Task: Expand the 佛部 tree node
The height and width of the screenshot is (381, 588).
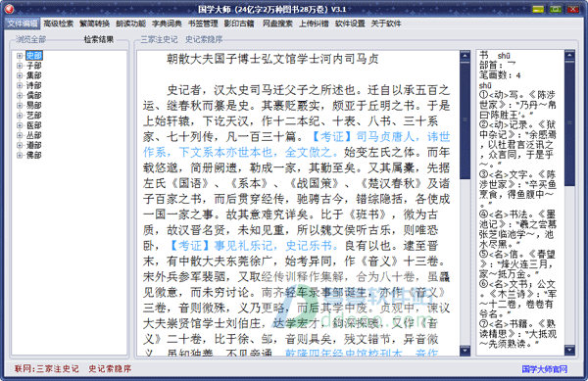Action: (x=20, y=155)
